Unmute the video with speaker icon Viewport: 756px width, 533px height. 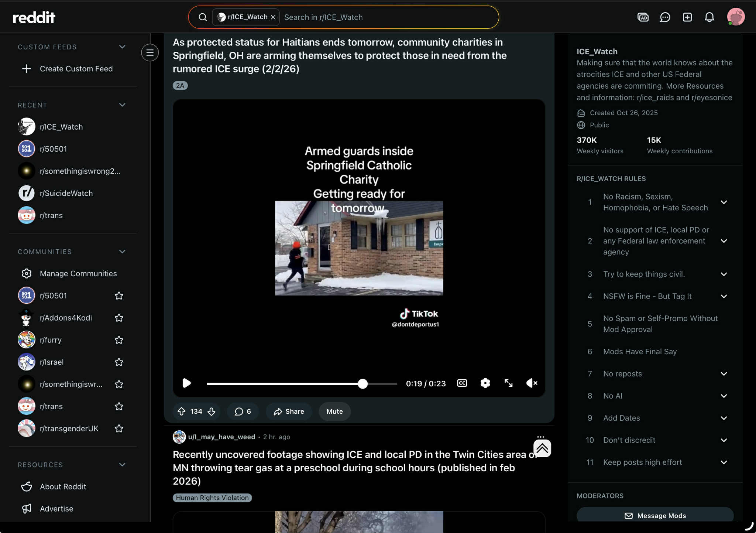[532, 383]
